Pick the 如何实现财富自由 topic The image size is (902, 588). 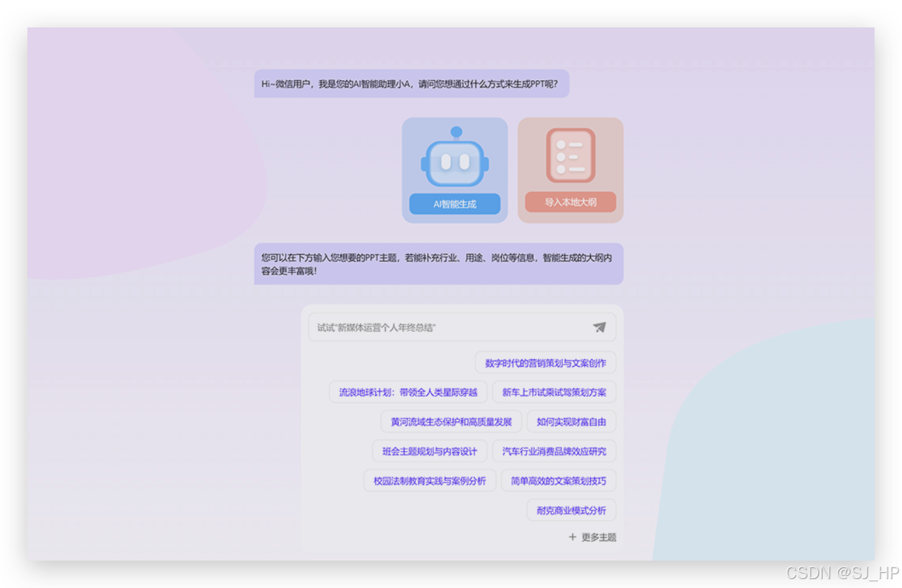tap(571, 422)
